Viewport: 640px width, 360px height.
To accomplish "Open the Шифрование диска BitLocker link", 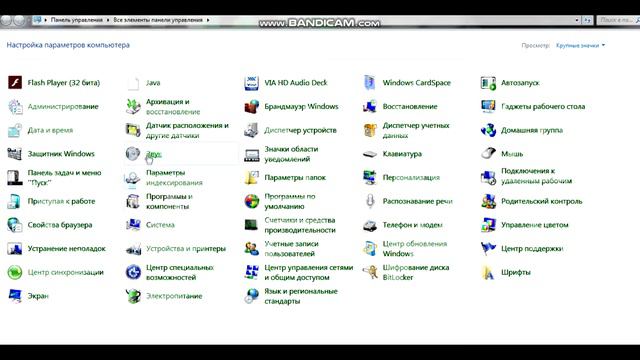I will click(416, 272).
